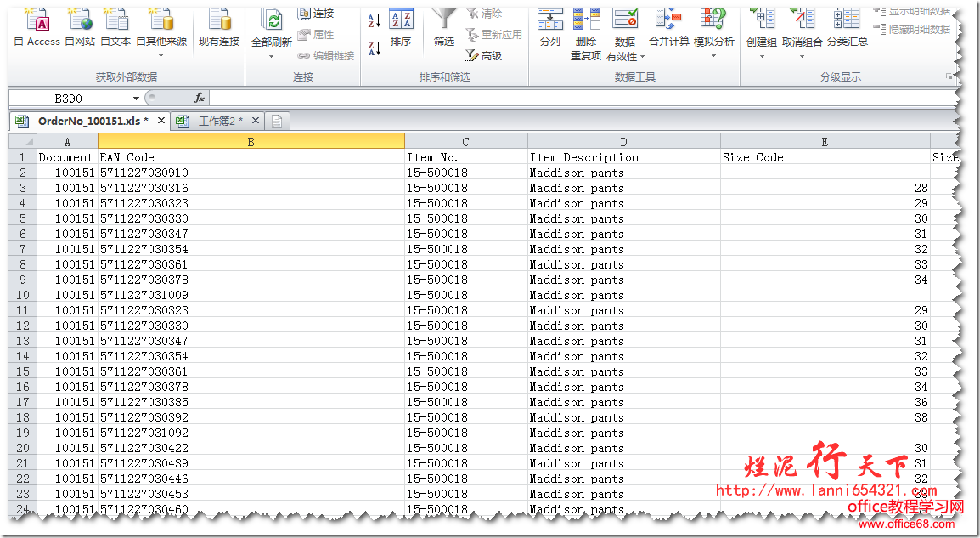Select cell with EAN 5711227030910
This screenshot has width=980, height=538.
pos(251,173)
